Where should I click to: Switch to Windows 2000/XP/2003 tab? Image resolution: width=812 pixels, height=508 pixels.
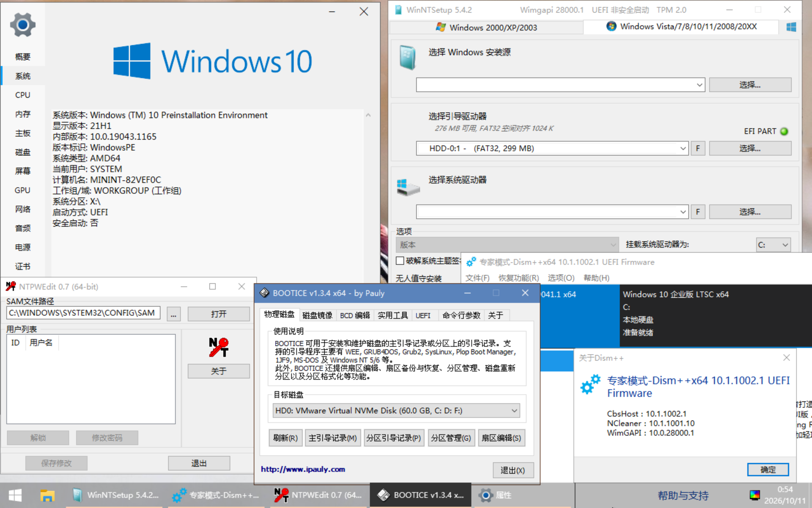click(486, 28)
